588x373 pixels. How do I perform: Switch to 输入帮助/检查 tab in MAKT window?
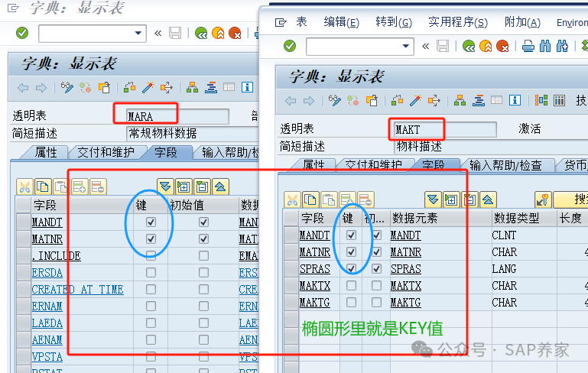505,165
